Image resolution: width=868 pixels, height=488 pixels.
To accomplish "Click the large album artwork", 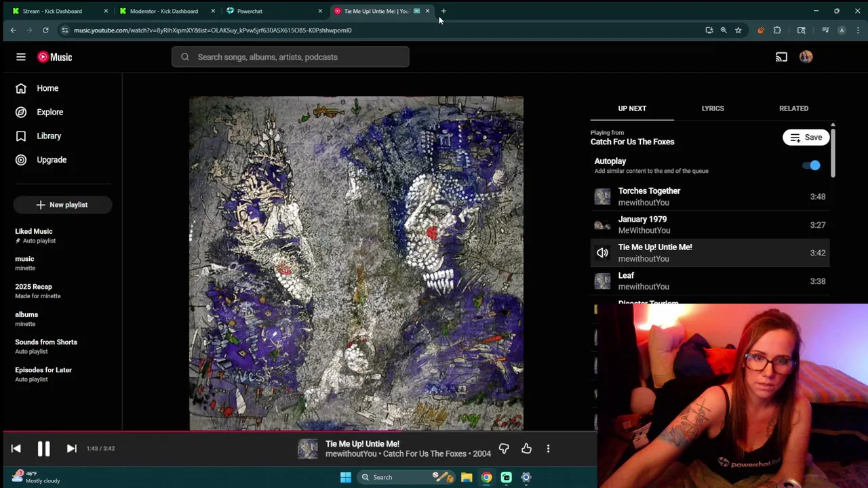I will point(356,263).
